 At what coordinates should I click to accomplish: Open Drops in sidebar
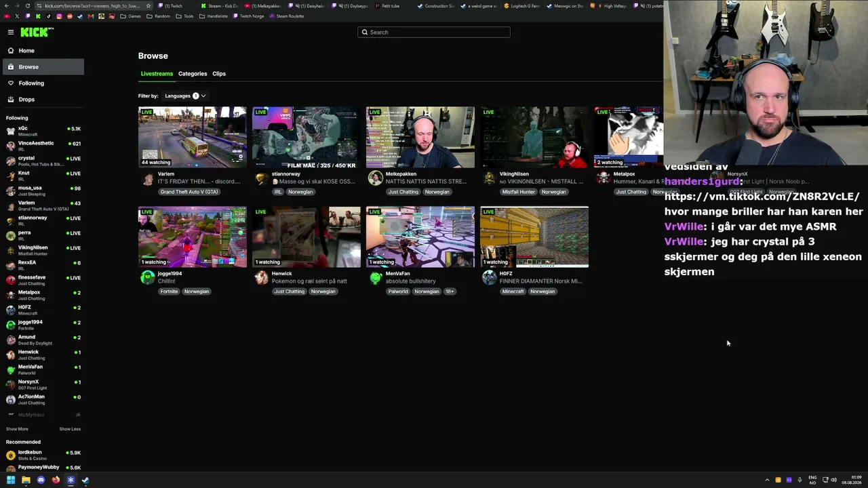43,100
